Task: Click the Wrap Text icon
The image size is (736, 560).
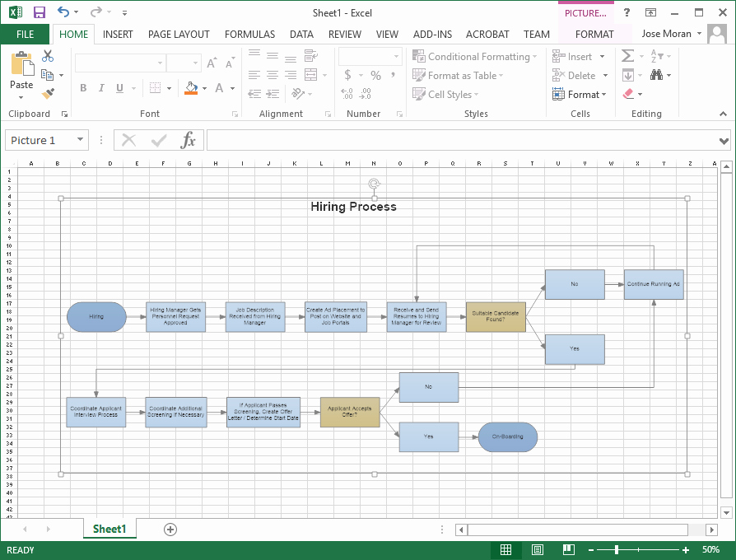Action: point(311,55)
